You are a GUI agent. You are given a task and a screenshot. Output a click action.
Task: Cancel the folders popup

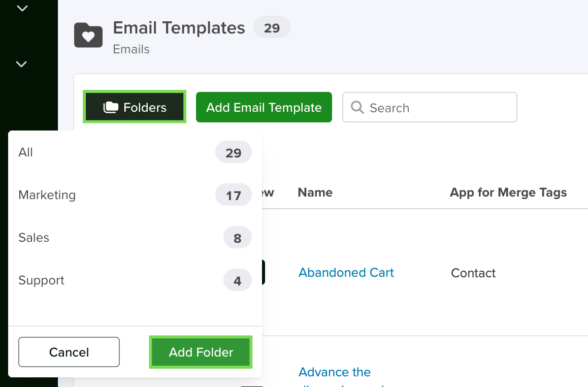coord(69,352)
